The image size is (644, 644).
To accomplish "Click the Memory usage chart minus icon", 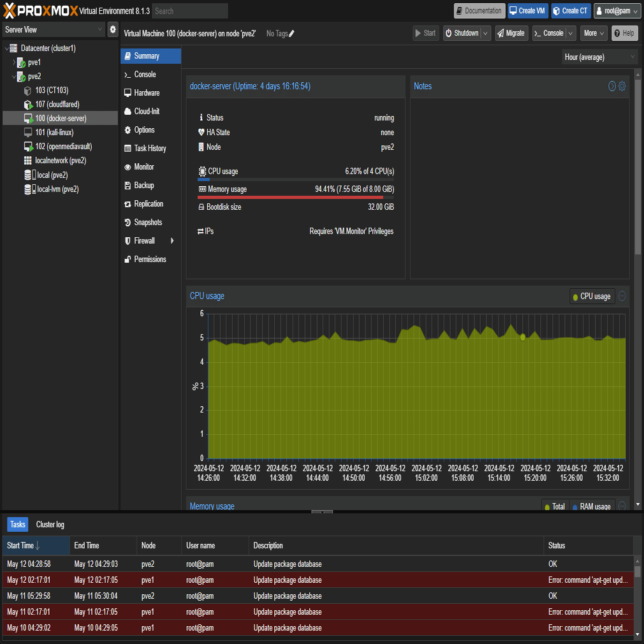I will click(x=622, y=506).
